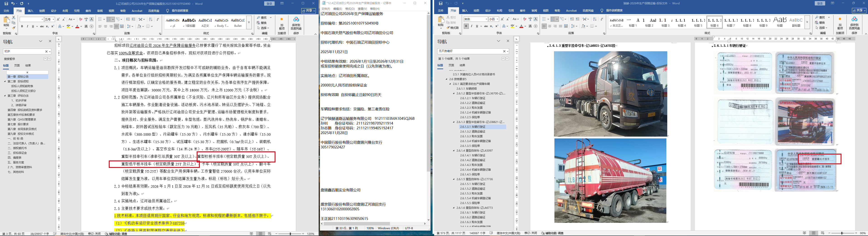
Task: Switch to Web Layout view in 辽河油田 Word status bar
Action: [269, 233]
